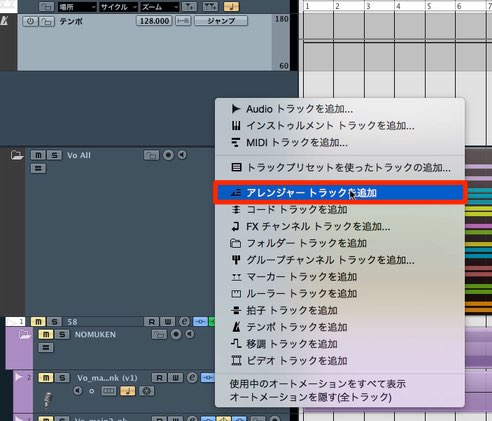Collapse the Vo All folder icon
492x421 pixels.
[x=17, y=155]
